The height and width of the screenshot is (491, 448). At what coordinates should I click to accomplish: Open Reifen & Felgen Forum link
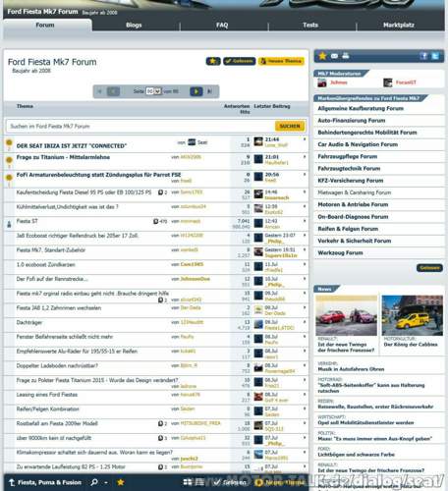coord(348,229)
